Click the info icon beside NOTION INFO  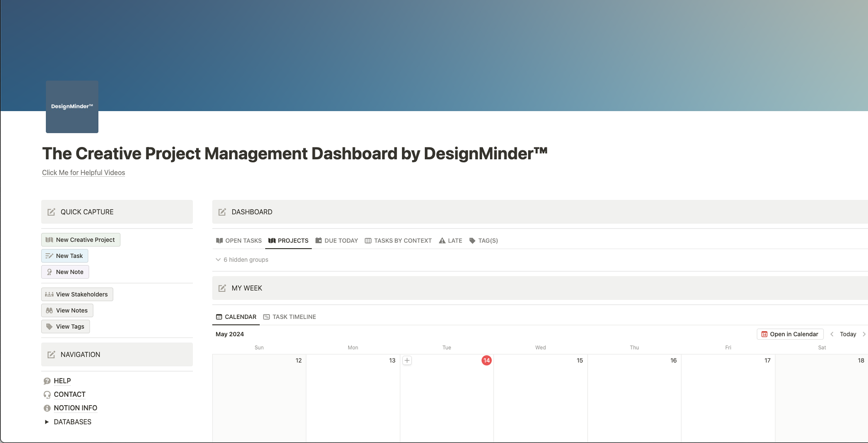(47, 408)
